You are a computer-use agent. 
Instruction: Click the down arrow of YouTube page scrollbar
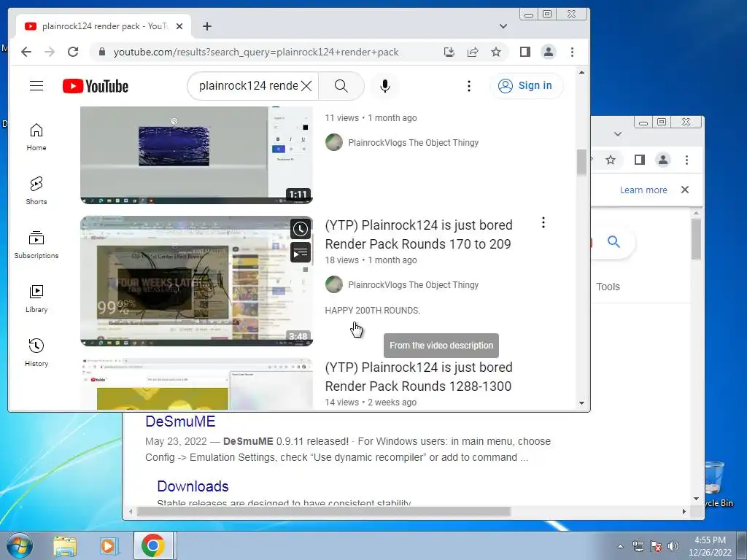point(581,402)
